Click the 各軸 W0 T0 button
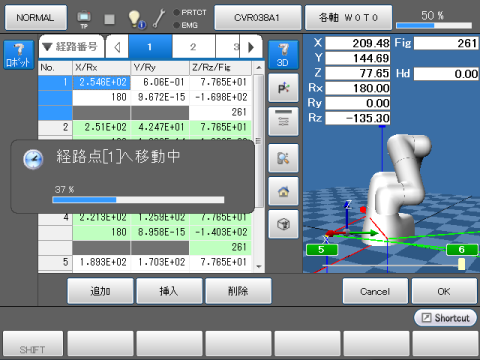480x360 pixels. (x=348, y=18)
